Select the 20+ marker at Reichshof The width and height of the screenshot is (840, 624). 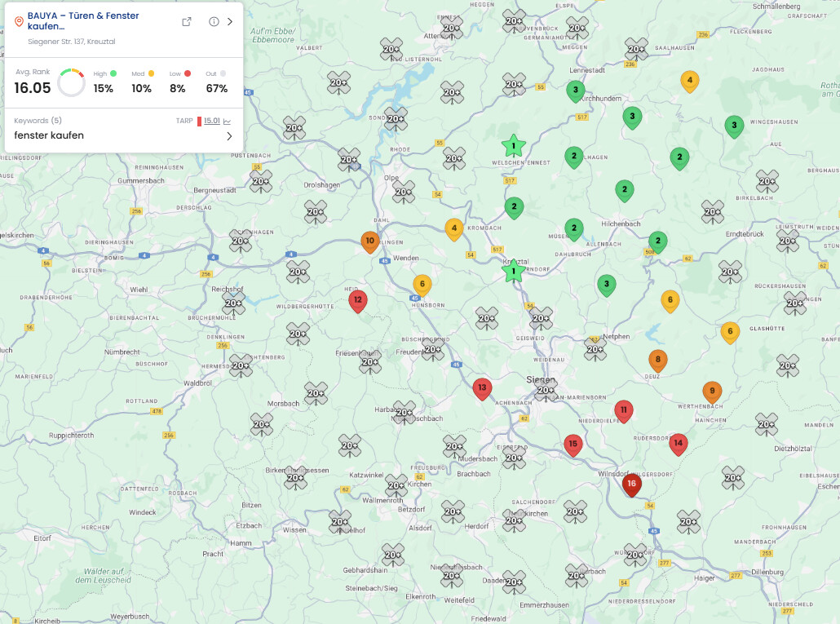(233, 303)
